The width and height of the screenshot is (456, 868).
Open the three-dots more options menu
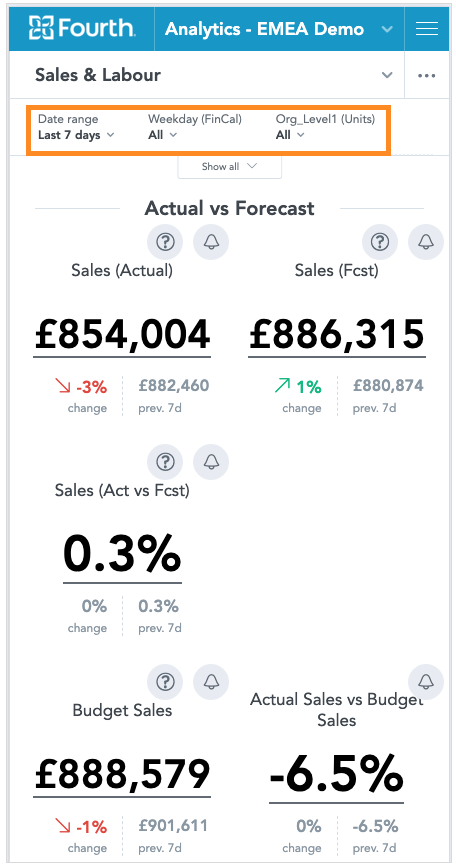pyautogui.click(x=426, y=76)
